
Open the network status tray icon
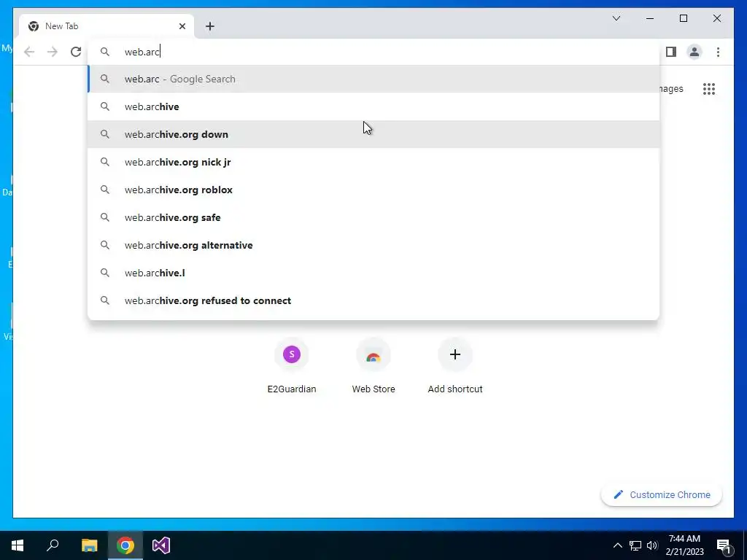click(x=635, y=545)
